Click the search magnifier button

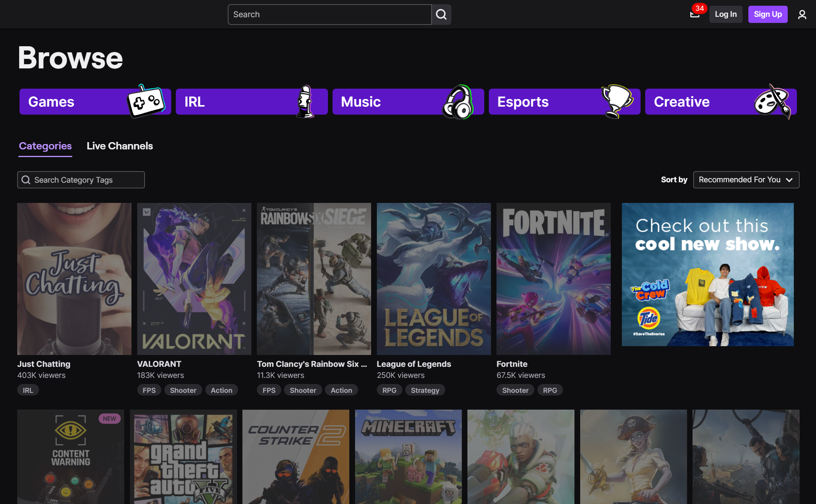coord(441,15)
